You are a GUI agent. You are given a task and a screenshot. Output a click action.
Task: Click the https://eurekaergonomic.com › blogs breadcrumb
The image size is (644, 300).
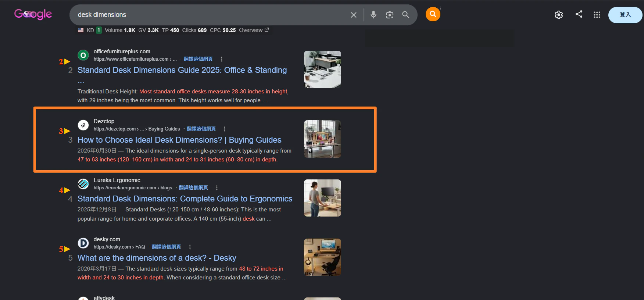(133, 187)
